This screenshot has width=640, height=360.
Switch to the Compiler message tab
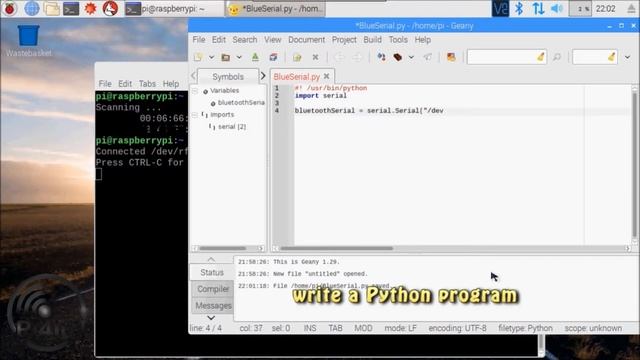click(x=213, y=289)
